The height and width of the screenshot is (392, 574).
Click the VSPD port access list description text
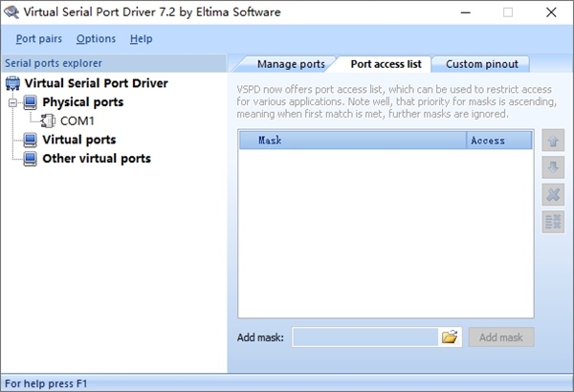coord(396,101)
